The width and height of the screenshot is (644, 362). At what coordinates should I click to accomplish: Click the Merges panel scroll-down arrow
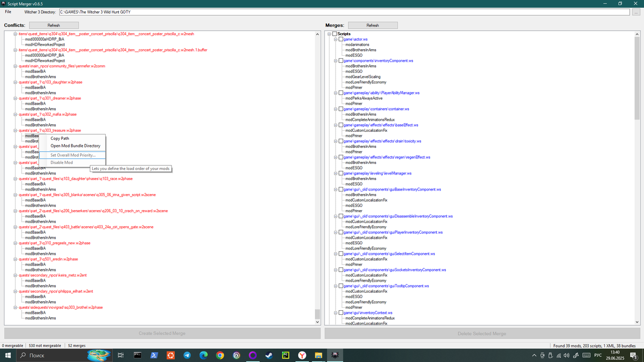pos(637,322)
